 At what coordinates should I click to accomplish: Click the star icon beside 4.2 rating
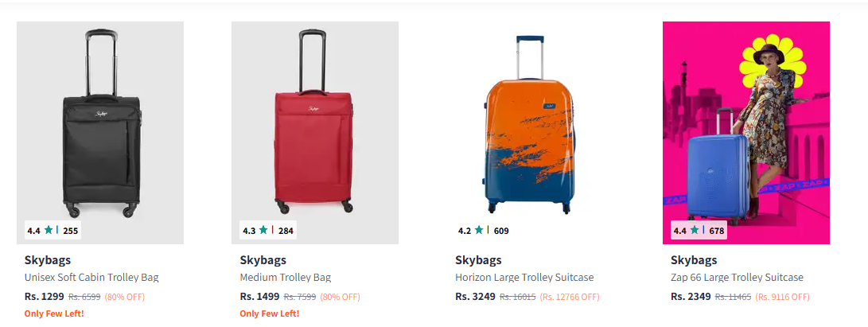(479, 230)
